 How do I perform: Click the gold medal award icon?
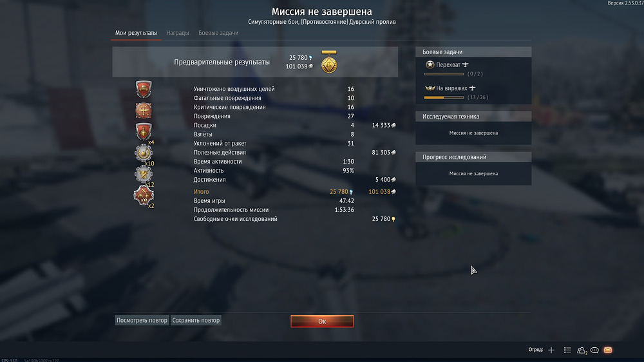tap(329, 62)
